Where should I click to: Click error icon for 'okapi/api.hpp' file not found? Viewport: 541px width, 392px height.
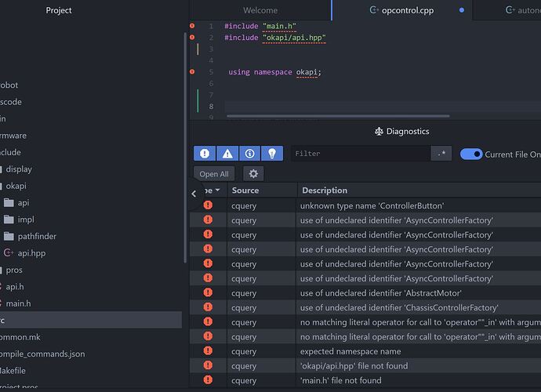click(208, 365)
